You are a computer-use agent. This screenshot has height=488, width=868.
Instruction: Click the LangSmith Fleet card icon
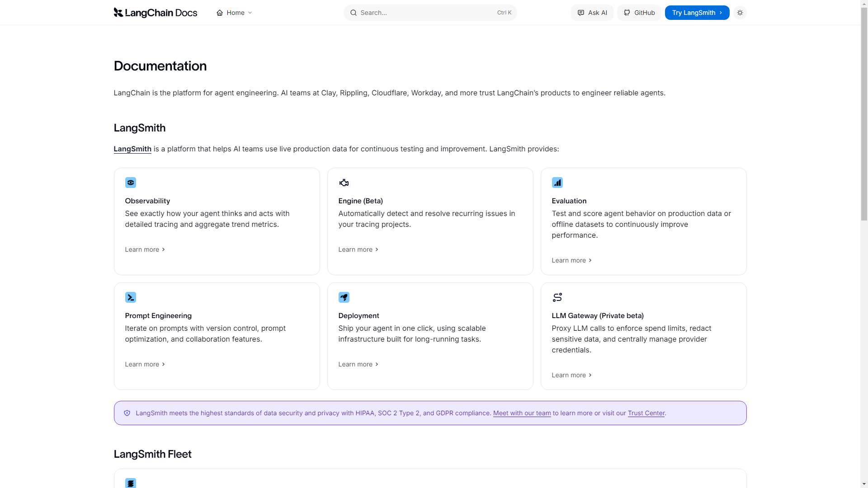131,483
